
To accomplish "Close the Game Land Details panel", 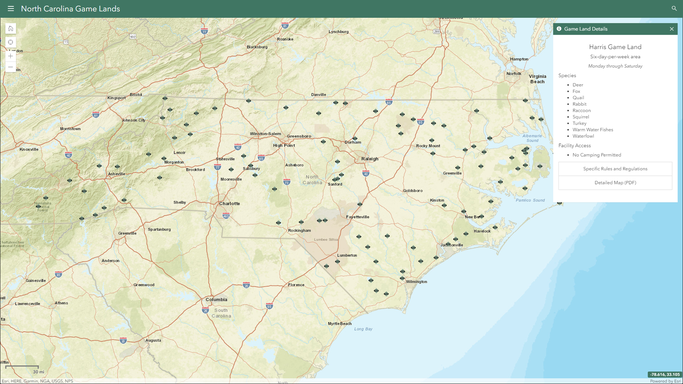I will tap(671, 29).
